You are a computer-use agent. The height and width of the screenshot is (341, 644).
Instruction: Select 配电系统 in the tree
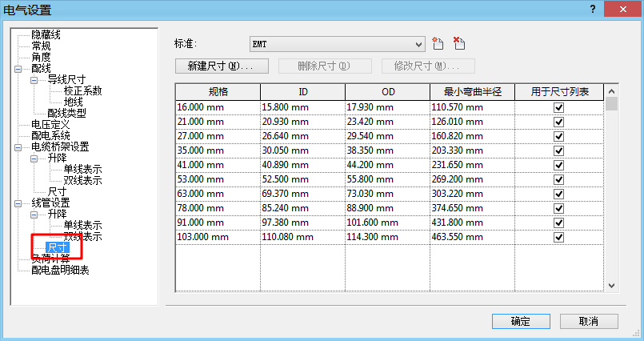[50, 135]
